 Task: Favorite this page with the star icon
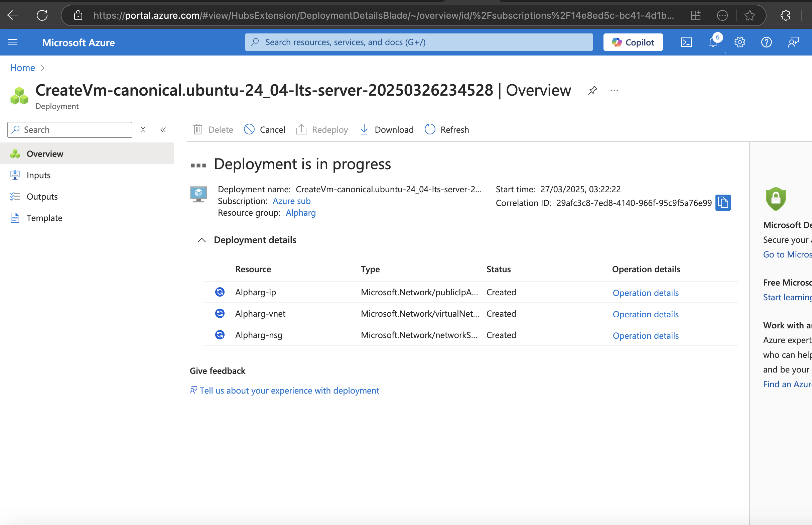pyautogui.click(x=750, y=15)
